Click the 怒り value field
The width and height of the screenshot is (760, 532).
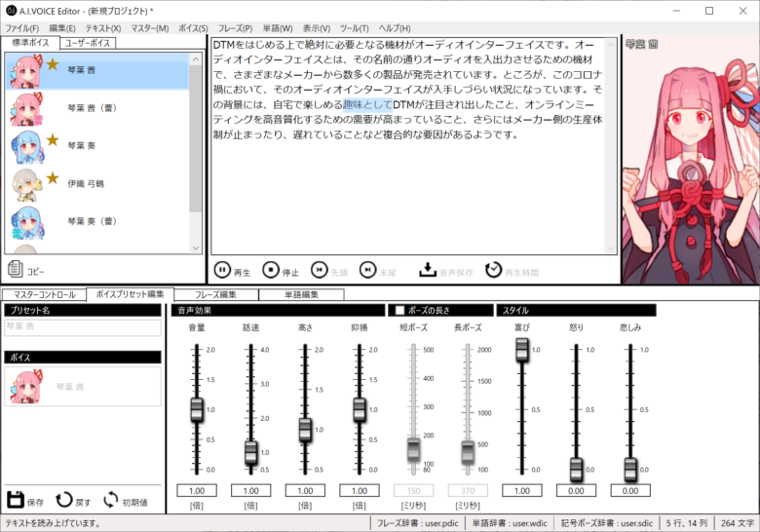[x=576, y=491]
